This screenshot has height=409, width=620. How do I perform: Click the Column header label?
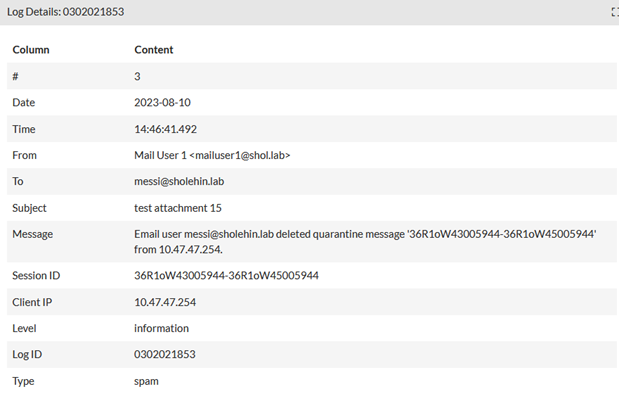(x=31, y=49)
